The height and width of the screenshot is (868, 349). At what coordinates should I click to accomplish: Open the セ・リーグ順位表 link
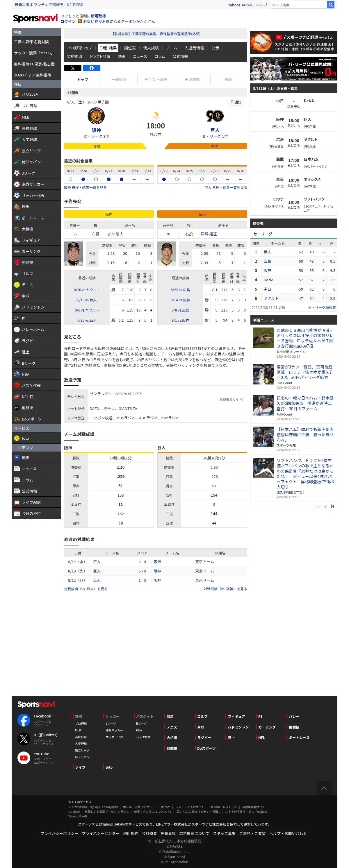tap(322, 307)
